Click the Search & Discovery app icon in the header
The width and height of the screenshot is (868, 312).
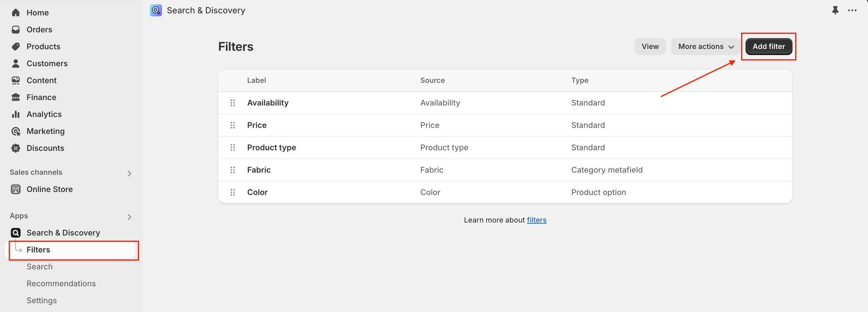[156, 10]
